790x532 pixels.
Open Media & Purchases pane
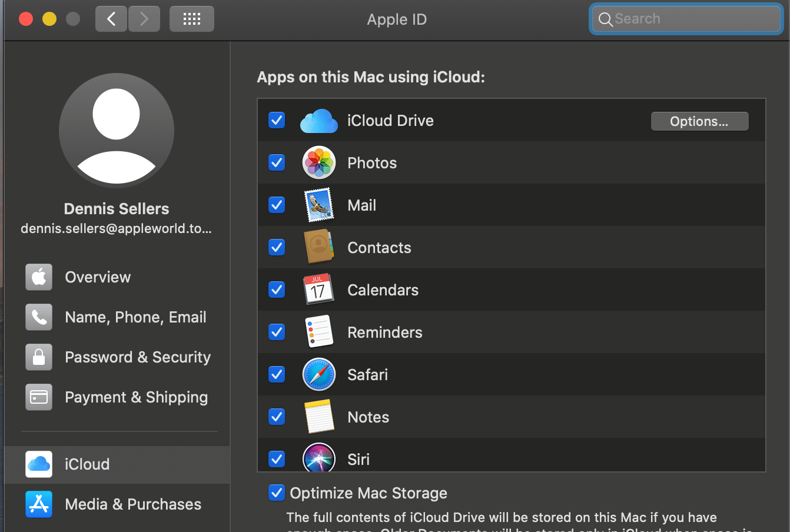tap(133, 504)
